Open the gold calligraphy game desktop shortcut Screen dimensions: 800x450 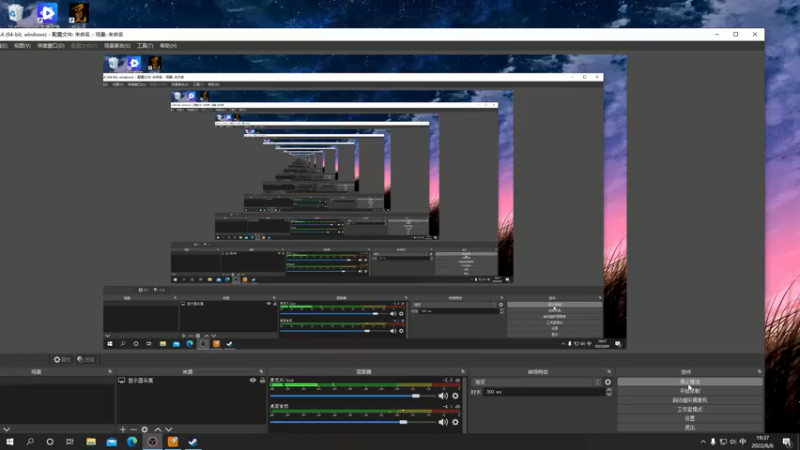click(79, 14)
